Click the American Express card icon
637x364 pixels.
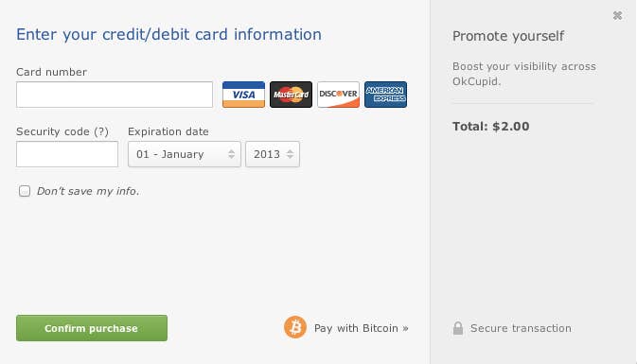click(x=385, y=95)
